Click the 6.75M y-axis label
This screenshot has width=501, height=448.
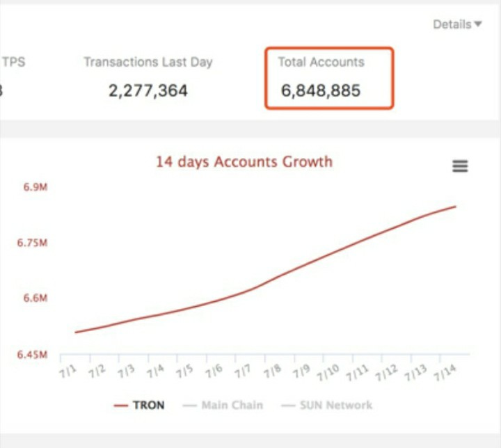[x=31, y=243]
